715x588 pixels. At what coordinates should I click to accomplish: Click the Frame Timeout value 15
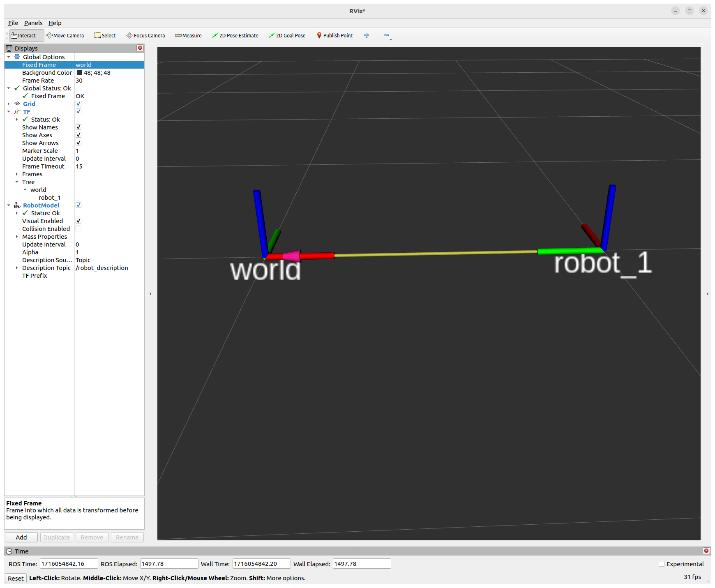coord(79,166)
